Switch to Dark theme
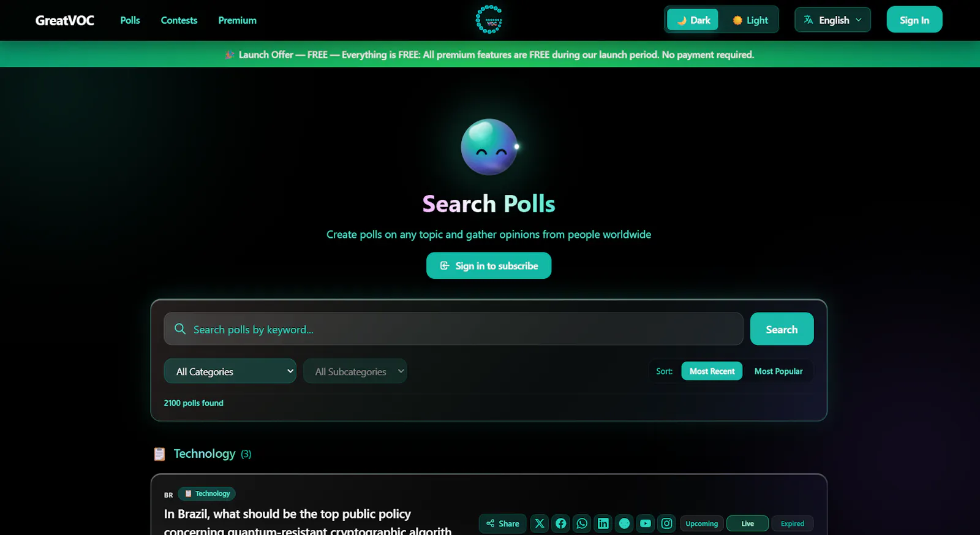 tap(693, 20)
